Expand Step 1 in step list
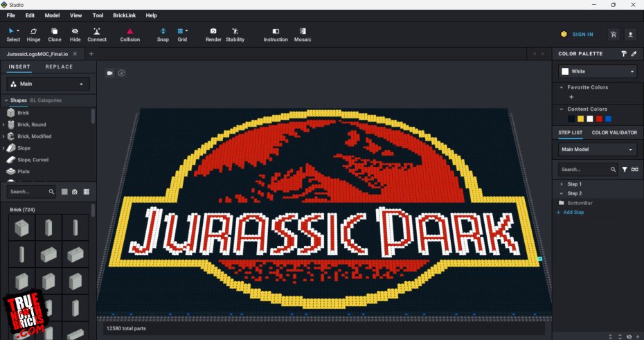This screenshot has height=340, width=644. (x=562, y=184)
